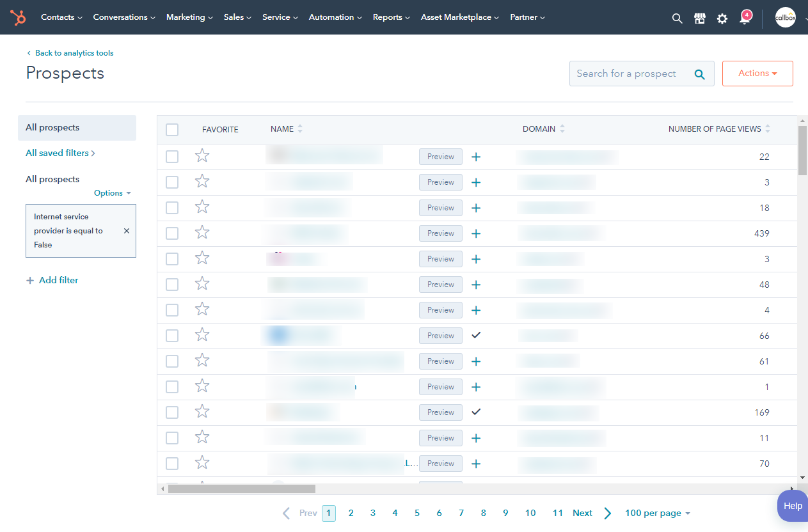The height and width of the screenshot is (532, 808).
Task: Favorite the top prospect with its star
Action: tap(202, 155)
